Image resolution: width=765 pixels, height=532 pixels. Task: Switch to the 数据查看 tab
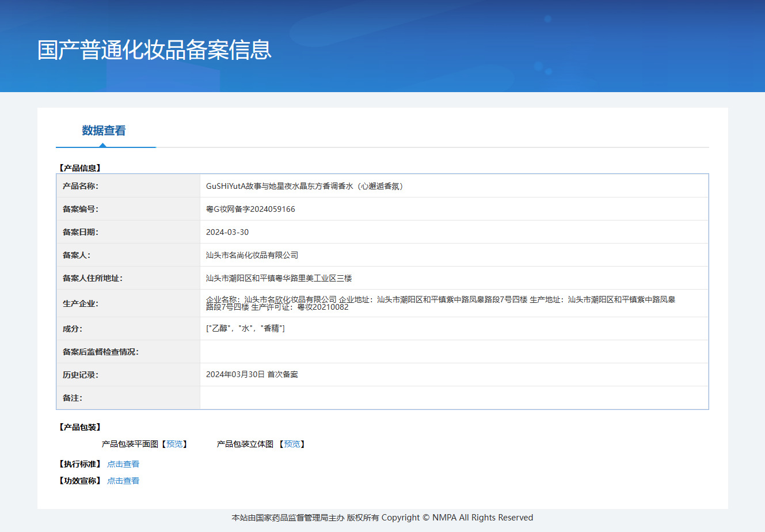click(104, 131)
